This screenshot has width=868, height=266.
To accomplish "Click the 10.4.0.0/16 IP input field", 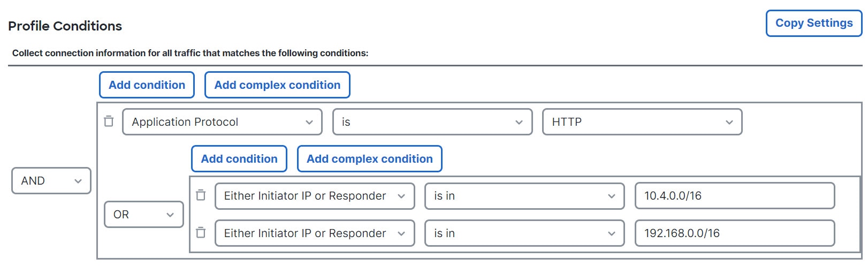I will [x=735, y=196].
